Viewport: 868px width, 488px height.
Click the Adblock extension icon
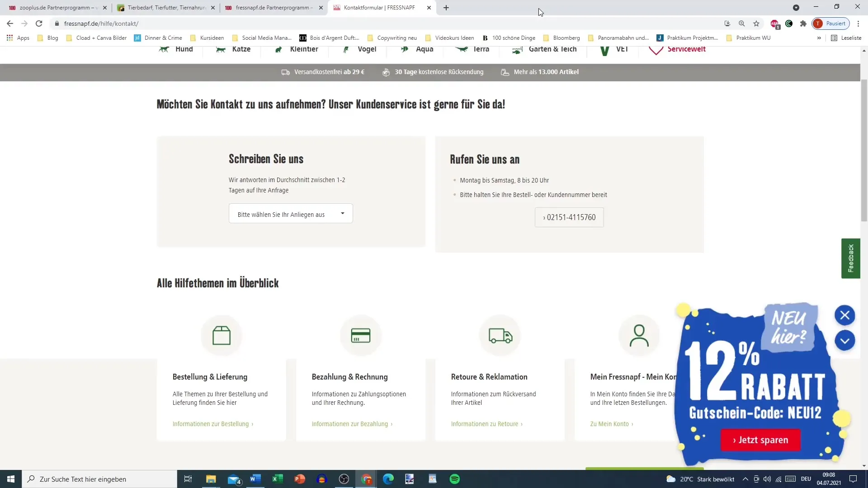(x=775, y=24)
